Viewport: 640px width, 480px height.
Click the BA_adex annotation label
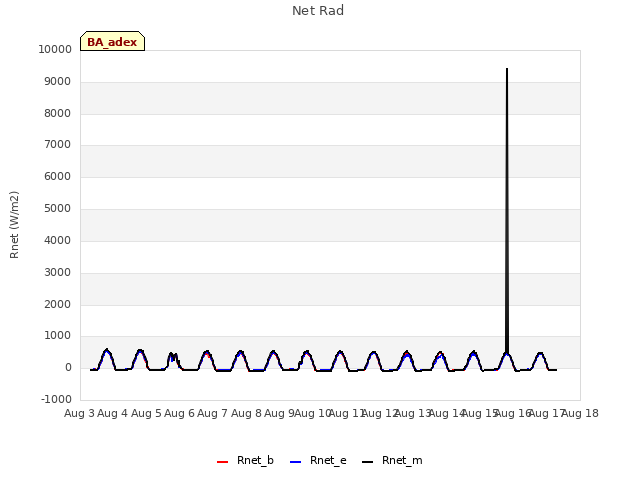[112, 41]
